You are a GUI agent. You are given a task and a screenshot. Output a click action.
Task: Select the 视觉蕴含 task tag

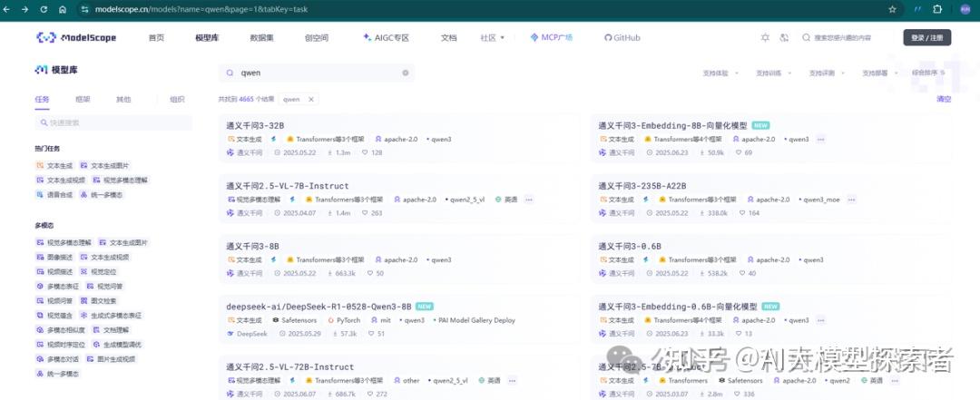tap(54, 316)
